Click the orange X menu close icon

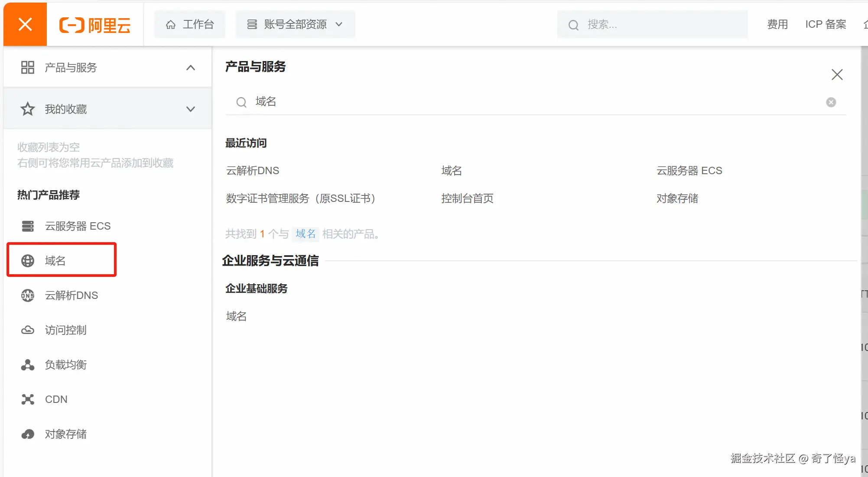coord(25,24)
